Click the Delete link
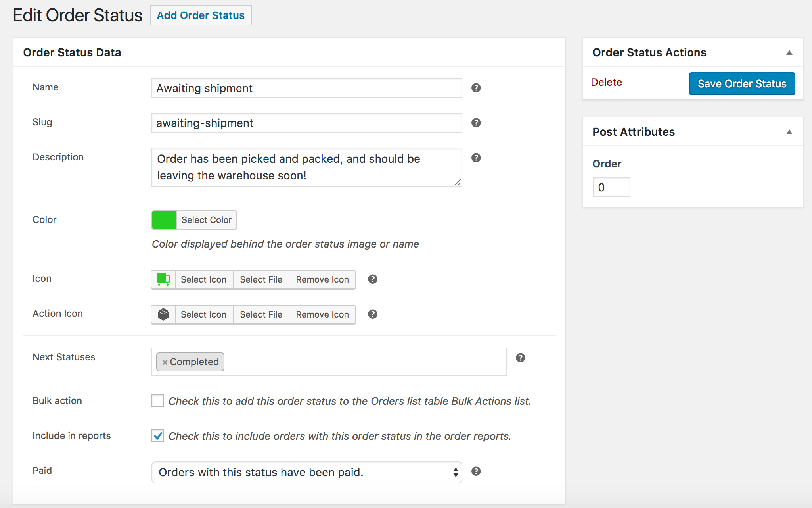This screenshot has width=812, height=508. coord(607,82)
